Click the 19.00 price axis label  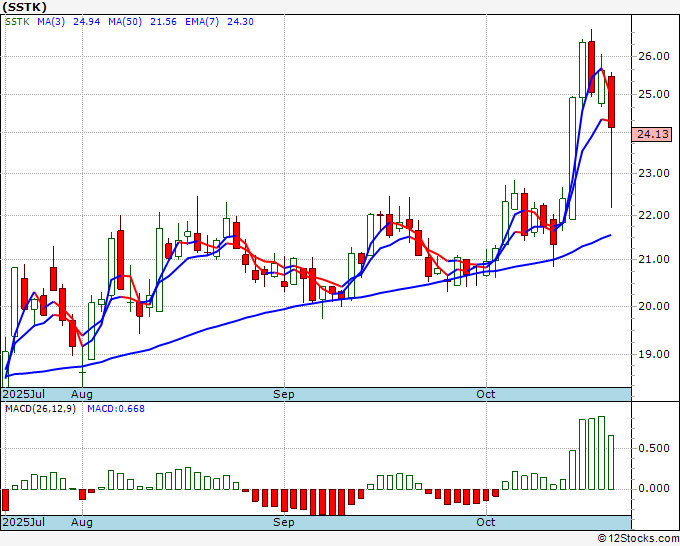[654, 354]
